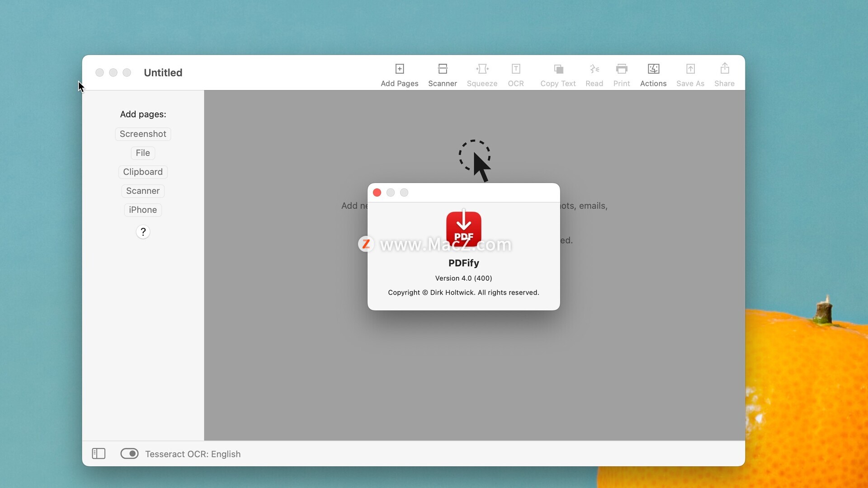Choose the Scanner sidebar button

pyautogui.click(x=143, y=191)
